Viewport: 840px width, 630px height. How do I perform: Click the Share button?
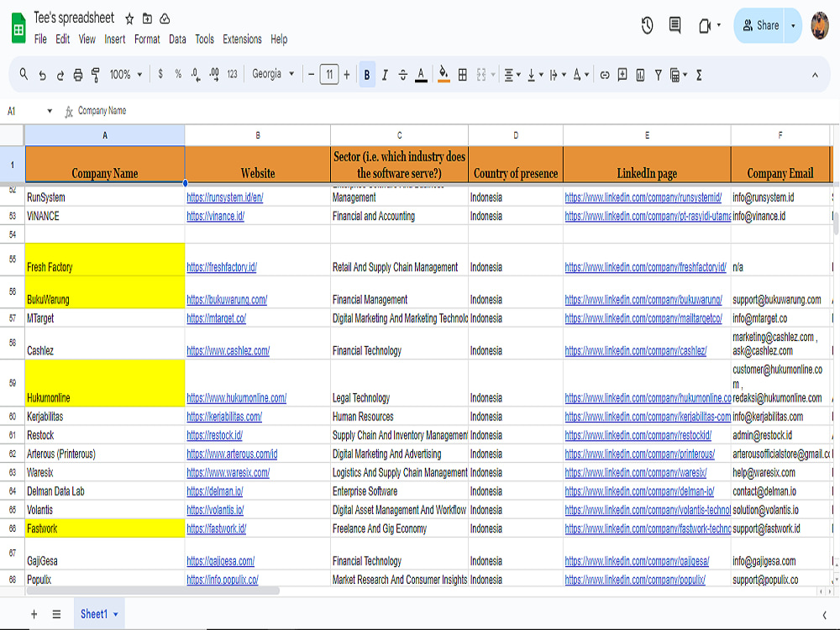760,25
